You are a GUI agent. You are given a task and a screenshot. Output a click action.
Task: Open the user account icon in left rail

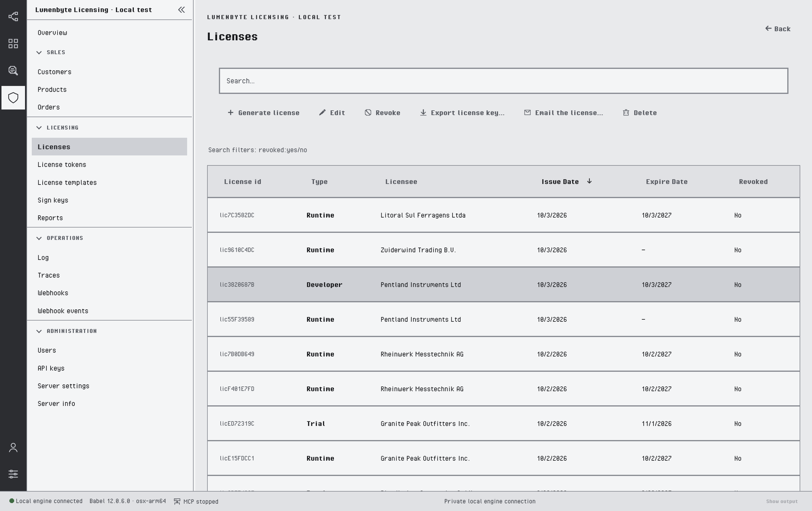(13, 448)
